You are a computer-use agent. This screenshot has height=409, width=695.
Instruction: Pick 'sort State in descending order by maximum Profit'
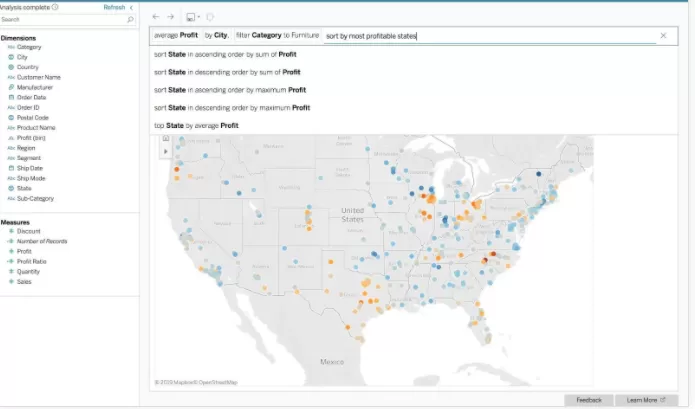(x=232, y=107)
